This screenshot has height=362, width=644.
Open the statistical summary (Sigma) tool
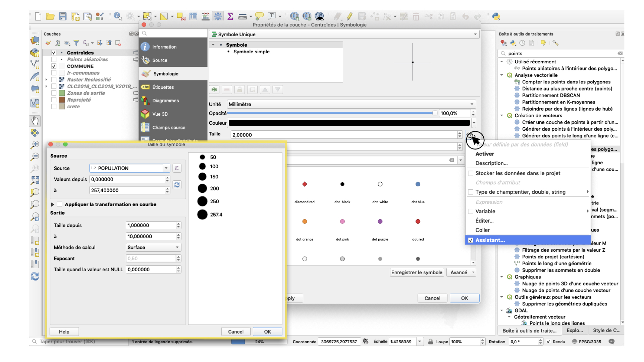230,16
